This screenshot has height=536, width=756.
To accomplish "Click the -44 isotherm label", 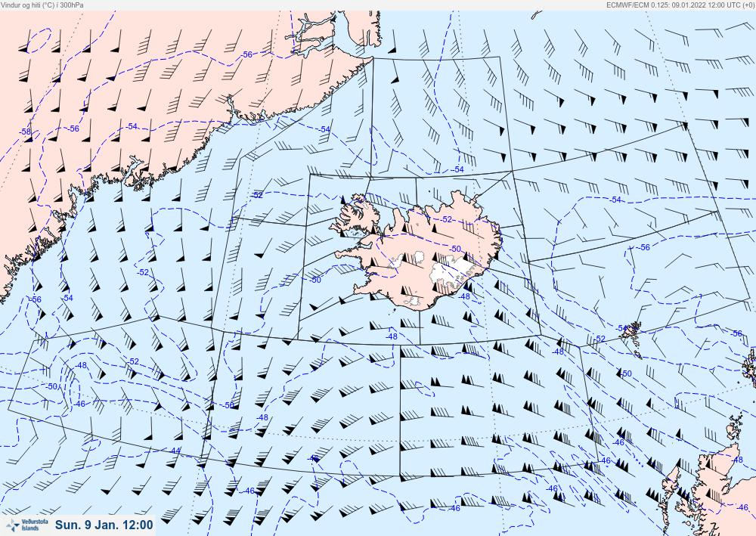I will coord(175,451).
